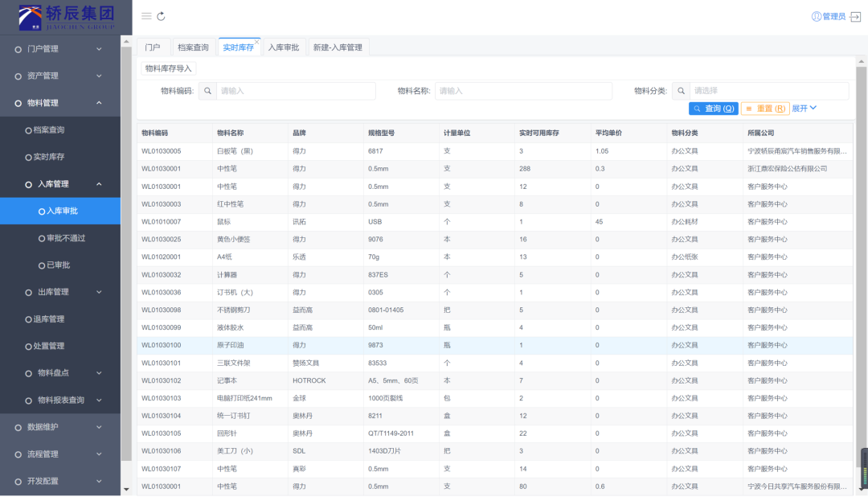This screenshot has height=497, width=868.
Task: Close the 实时库存 tab using its X
Action: click(x=257, y=41)
